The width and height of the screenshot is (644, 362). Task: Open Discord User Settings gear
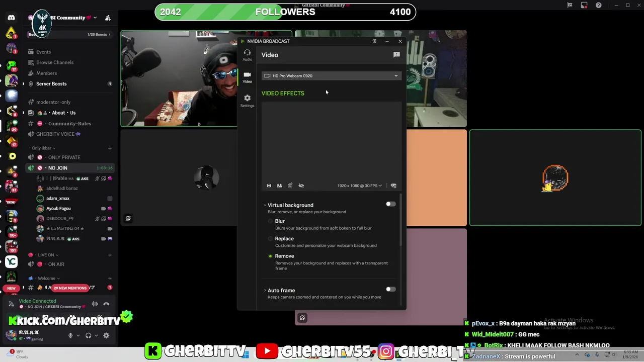[x=106, y=335]
